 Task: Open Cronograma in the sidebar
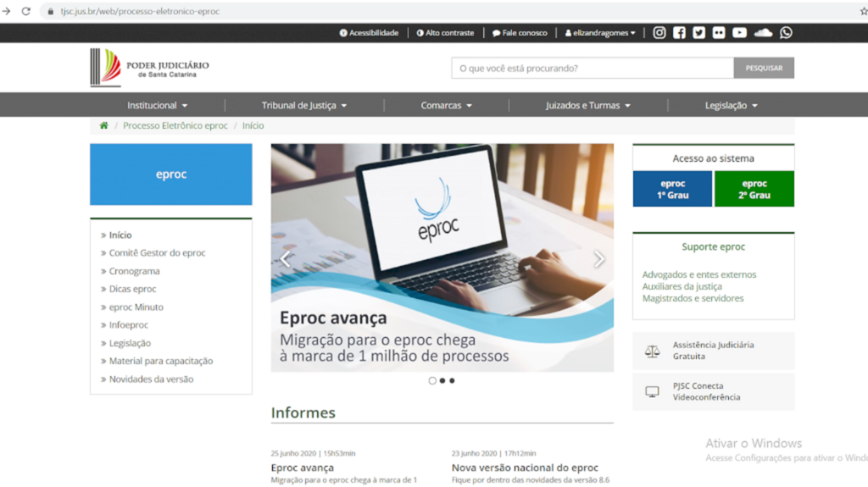[134, 271]
